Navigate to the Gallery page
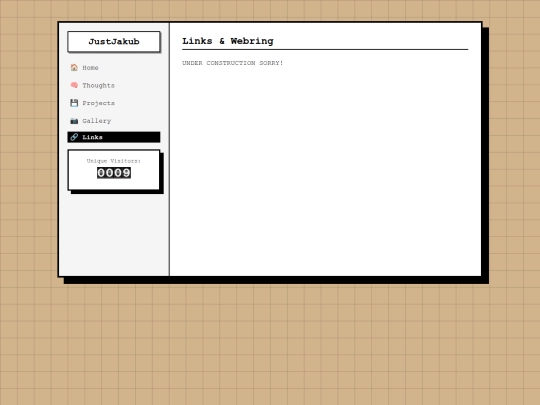Image resolution: width=540 pixels, height=405 pixels. pos(114,121)
